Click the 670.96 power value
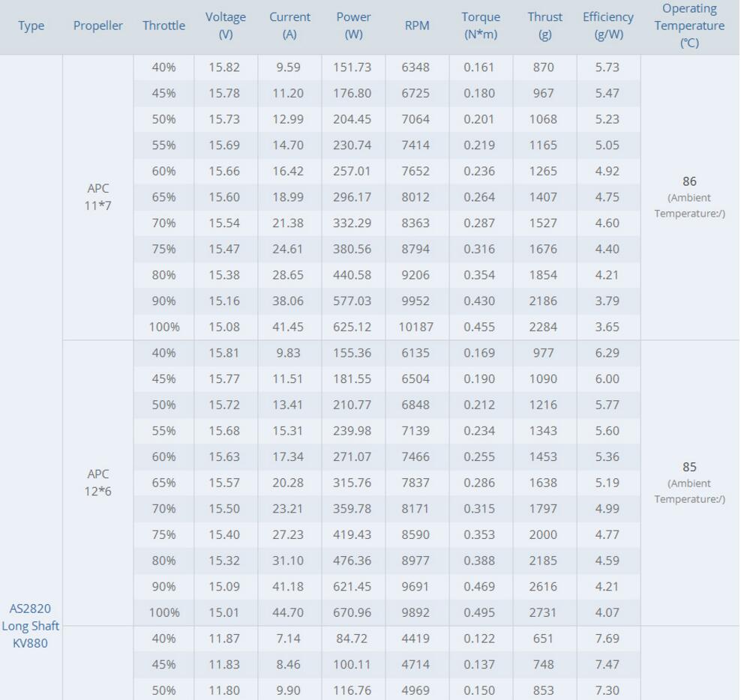 [x=352, y=612]
